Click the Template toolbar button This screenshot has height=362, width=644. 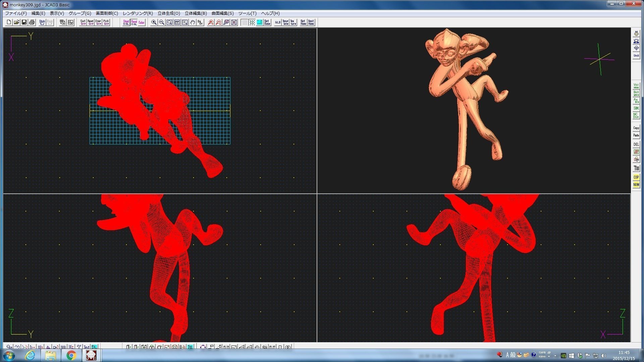pyautogui.click(x=285, y=22)
